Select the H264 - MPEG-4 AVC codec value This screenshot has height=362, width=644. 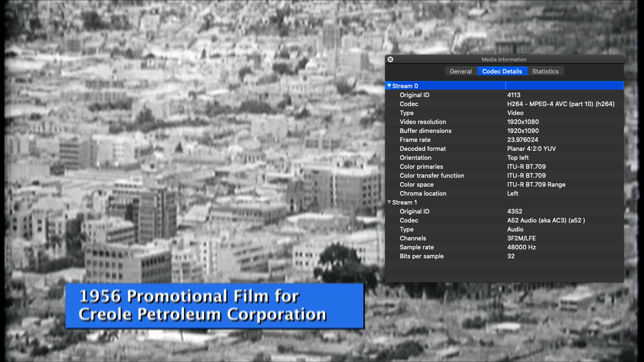coord(561,104)
